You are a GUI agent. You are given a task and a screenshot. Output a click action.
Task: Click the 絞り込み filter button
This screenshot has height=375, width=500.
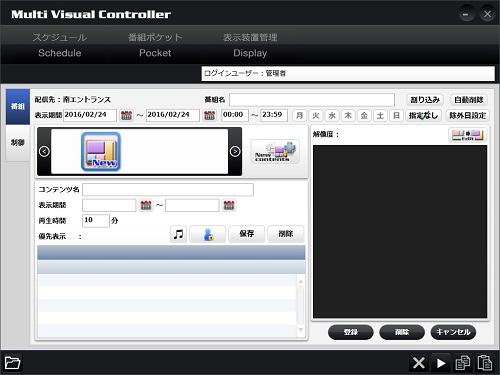coord(425,100)
